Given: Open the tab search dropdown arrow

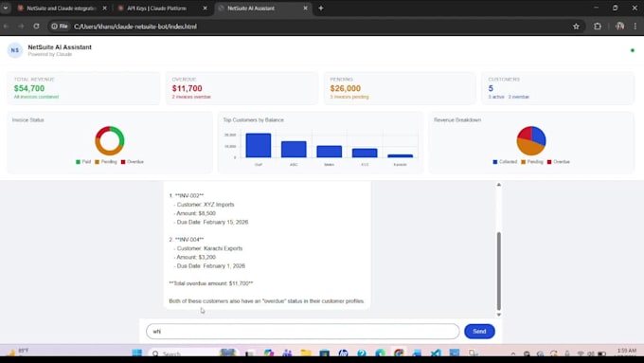Looking at the screenshot, I should coord(6,9).
